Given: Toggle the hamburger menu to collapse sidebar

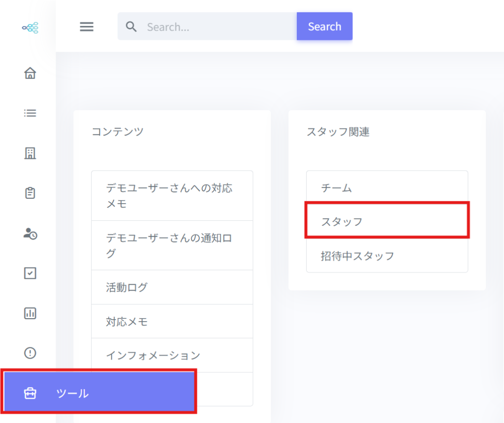Looking at the screenshot, I should click(87, 27).
